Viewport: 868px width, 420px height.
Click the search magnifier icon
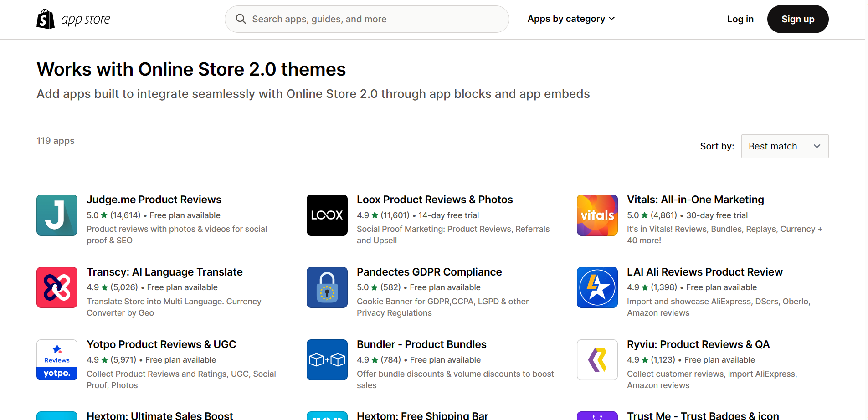click(241, 19)
